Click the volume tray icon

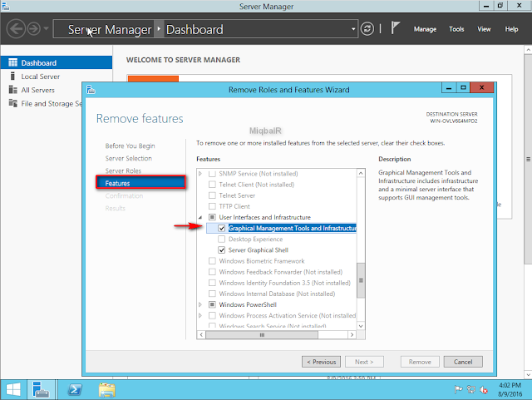484,389
